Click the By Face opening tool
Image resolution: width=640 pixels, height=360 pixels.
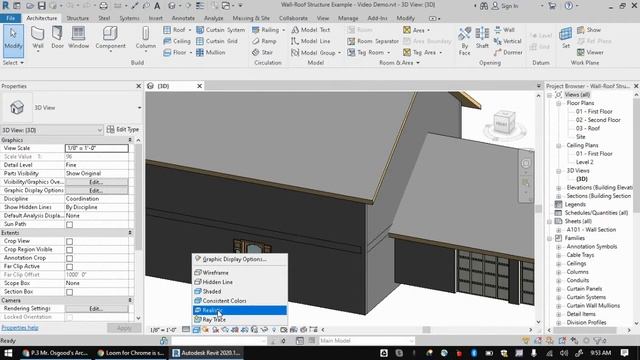pos(464,41)
